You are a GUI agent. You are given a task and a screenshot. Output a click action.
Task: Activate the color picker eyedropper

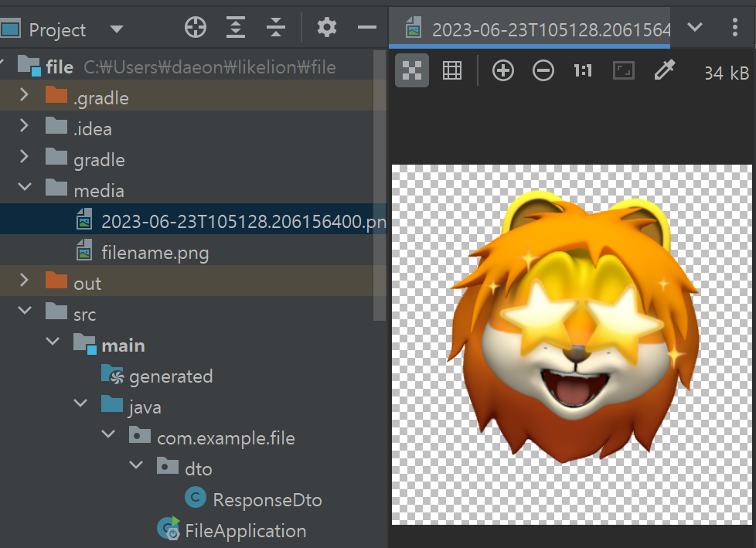[664, 70]
